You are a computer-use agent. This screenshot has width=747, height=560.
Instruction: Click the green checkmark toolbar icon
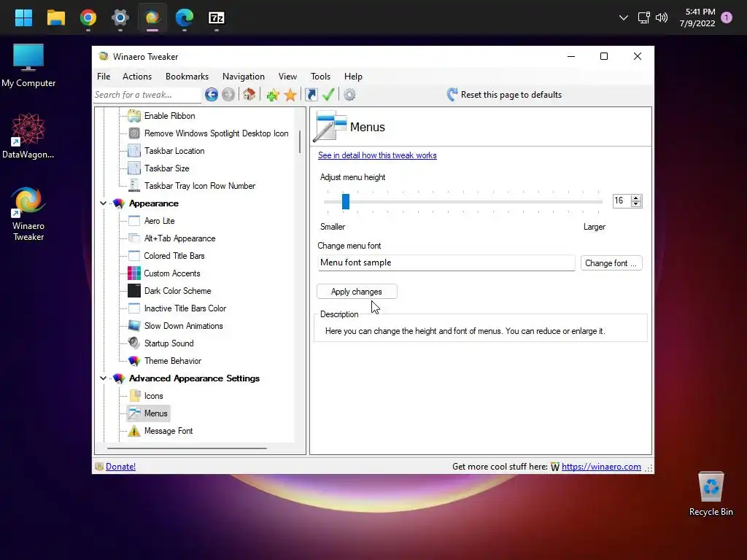pos(328,94)
